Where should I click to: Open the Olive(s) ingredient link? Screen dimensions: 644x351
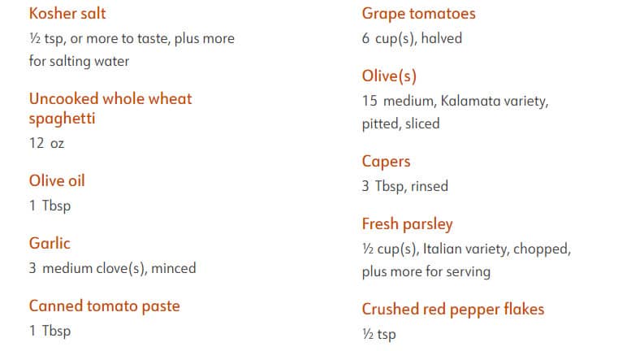(389, 76)
